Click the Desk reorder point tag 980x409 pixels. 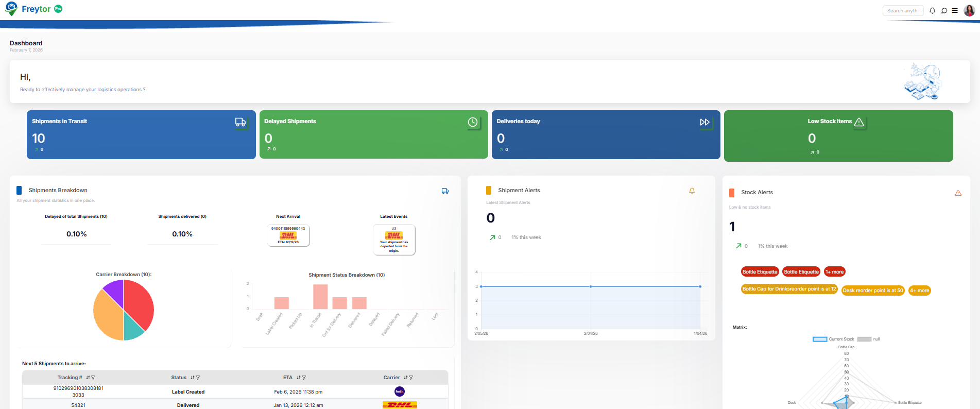click(x=873, y=291)
